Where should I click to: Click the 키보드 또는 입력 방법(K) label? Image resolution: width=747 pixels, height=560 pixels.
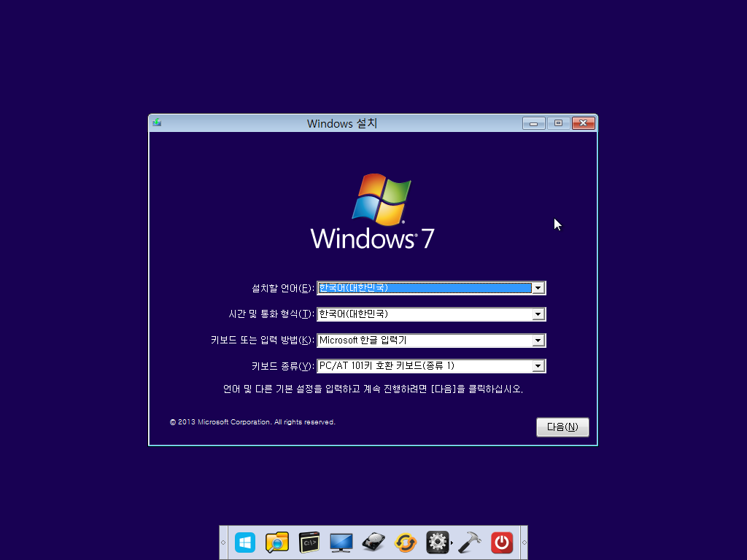tap(263, 341)
